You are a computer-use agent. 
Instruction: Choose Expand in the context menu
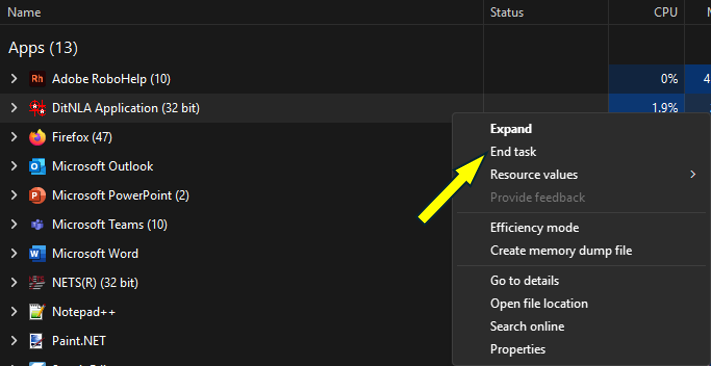coord(511,129)
